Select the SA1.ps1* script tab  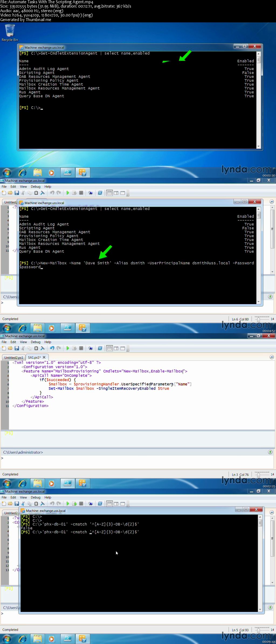point(34,357)
